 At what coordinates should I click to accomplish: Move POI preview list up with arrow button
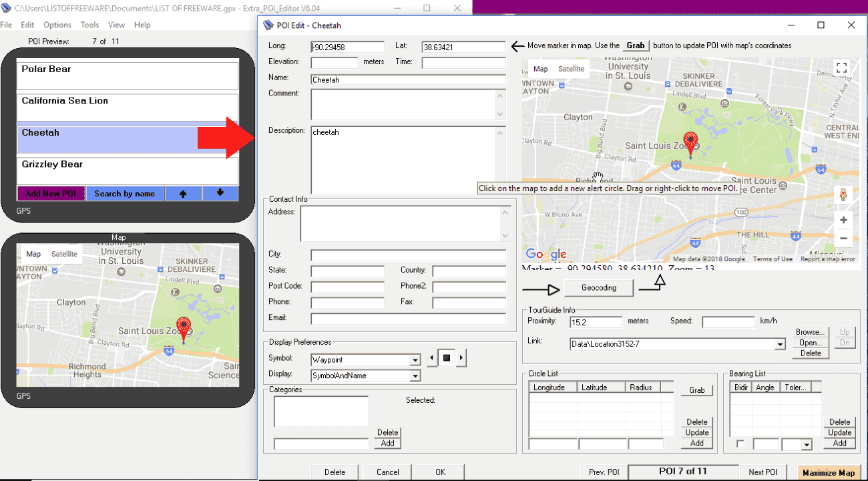(184, 194)
